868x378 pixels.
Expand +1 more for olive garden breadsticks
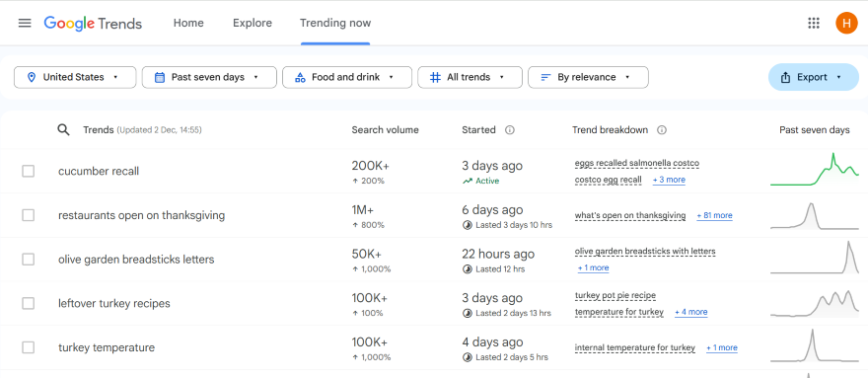[593, 267]
